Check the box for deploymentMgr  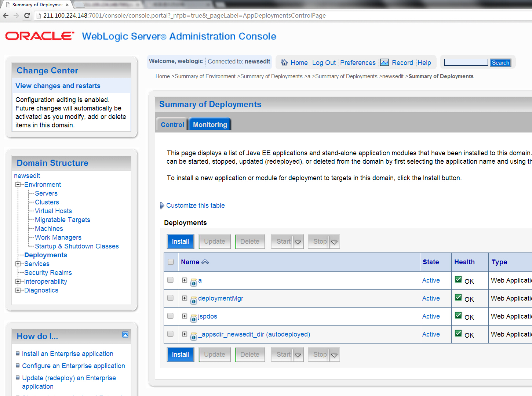coord(170,298)
